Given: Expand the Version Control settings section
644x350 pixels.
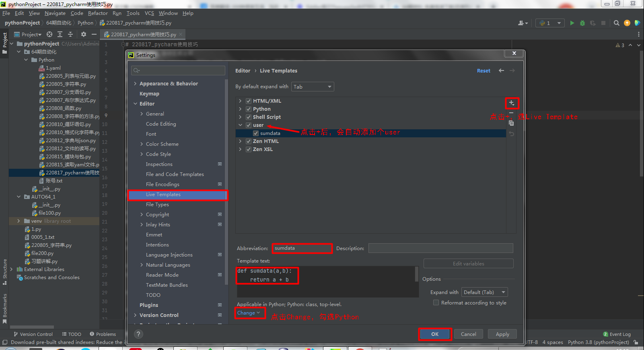Looking at the screenshot, I should click(x=135, y=315).
